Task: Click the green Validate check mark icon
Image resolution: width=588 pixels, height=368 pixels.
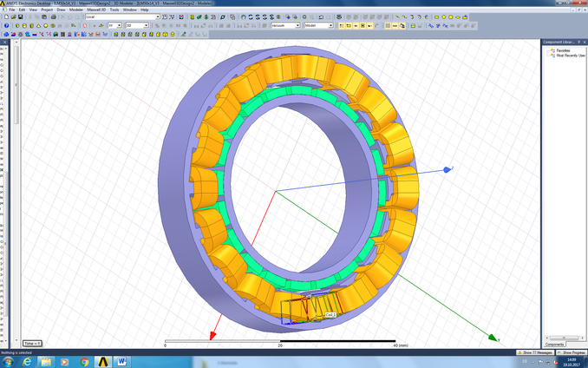Action: [199, 16]
